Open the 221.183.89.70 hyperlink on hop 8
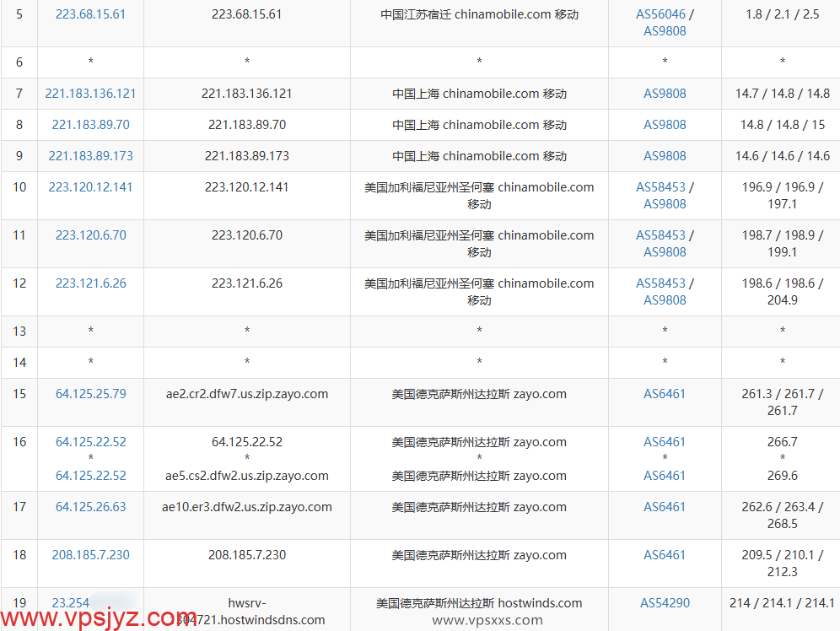This screenshot has height=631, width=840. [90, 124]
